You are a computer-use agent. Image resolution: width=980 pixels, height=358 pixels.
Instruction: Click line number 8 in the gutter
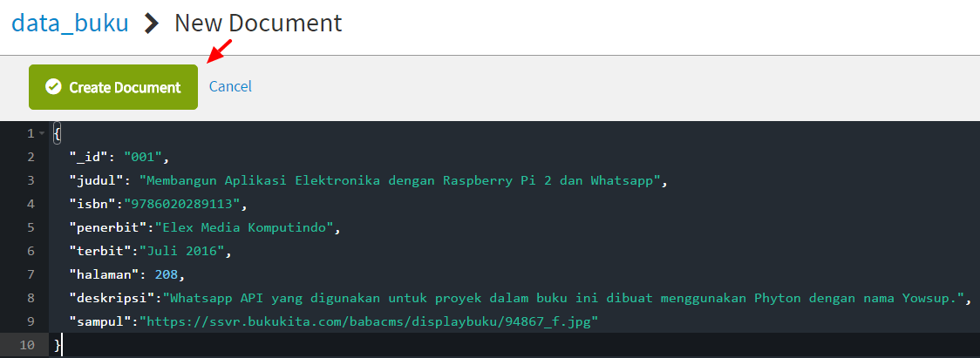(31, 299)
